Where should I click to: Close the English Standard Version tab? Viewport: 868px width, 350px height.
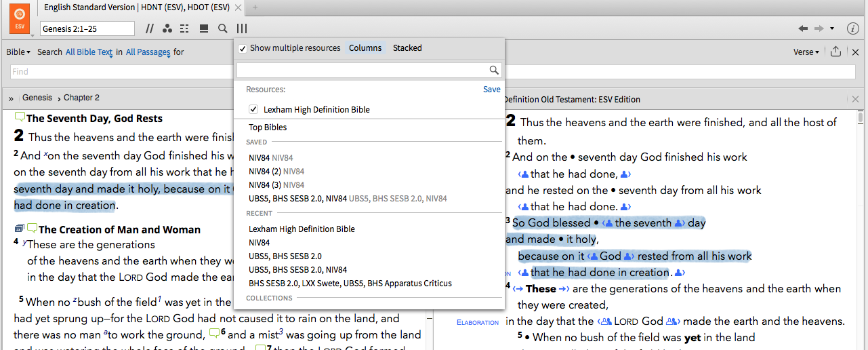pos(237,7)
